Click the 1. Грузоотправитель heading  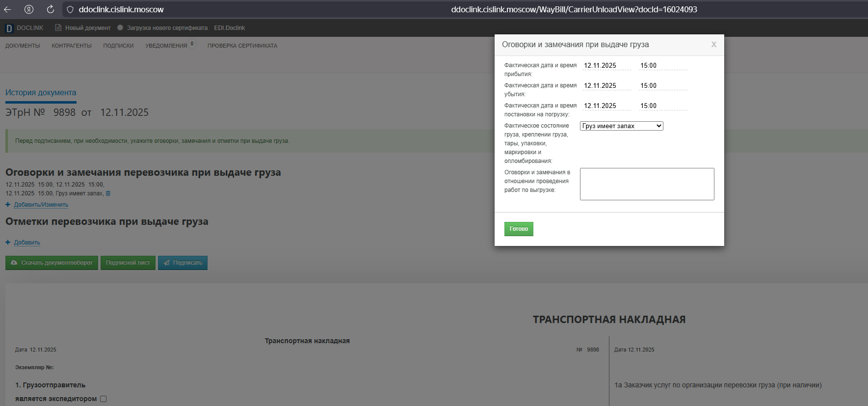[x=50, y=385]
